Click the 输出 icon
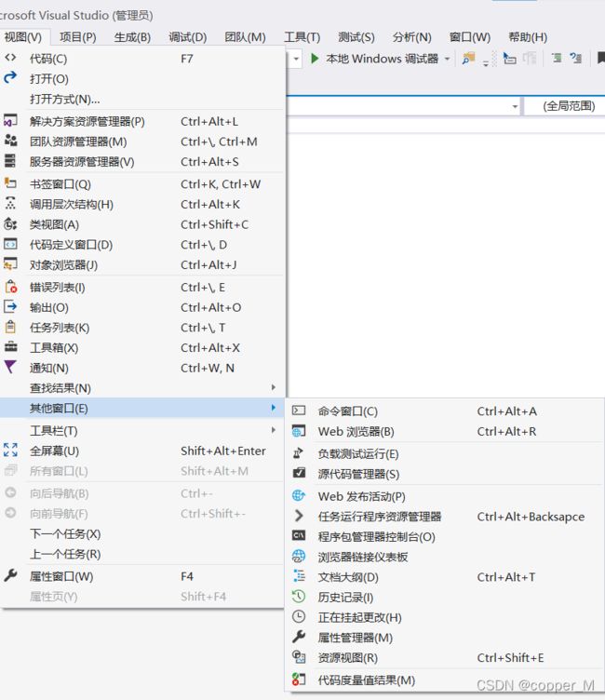605x700 pixels. (x=10, y=306)
